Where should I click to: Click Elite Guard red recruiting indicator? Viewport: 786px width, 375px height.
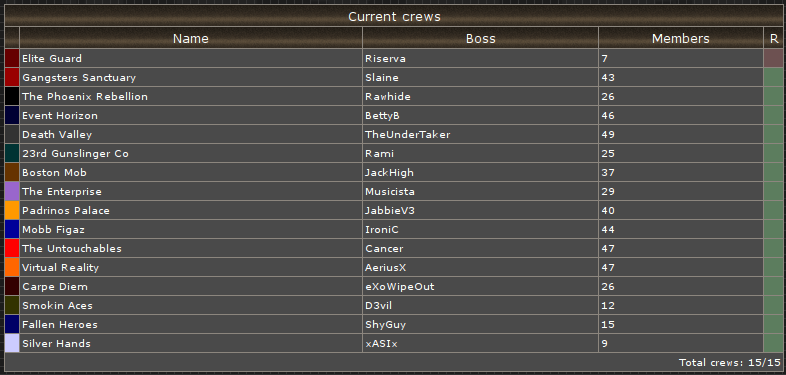[773, 58]
